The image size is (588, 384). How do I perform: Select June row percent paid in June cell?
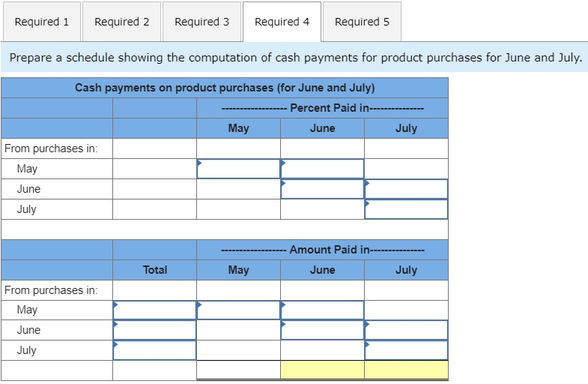[323, 189]
